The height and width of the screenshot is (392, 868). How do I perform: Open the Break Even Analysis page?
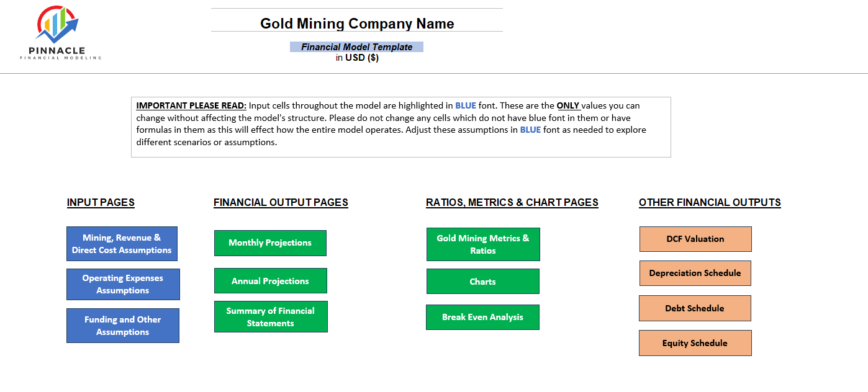pos(482,317)
